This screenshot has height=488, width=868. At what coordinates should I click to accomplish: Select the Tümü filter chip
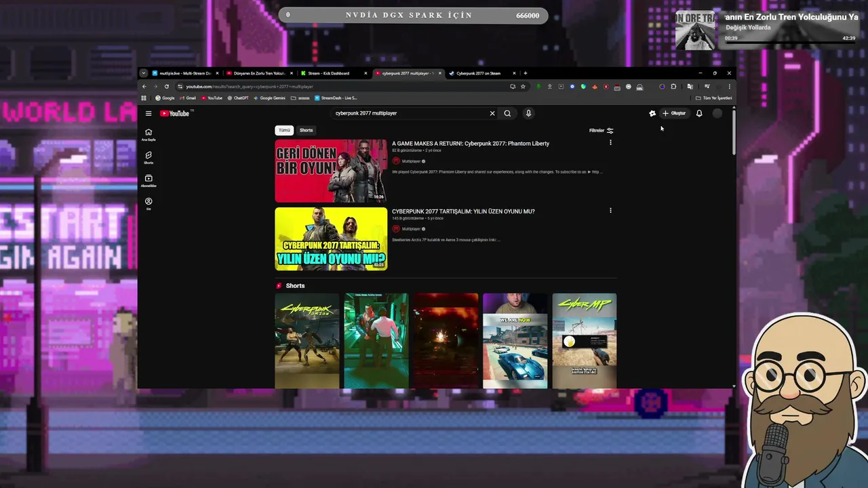284,130
